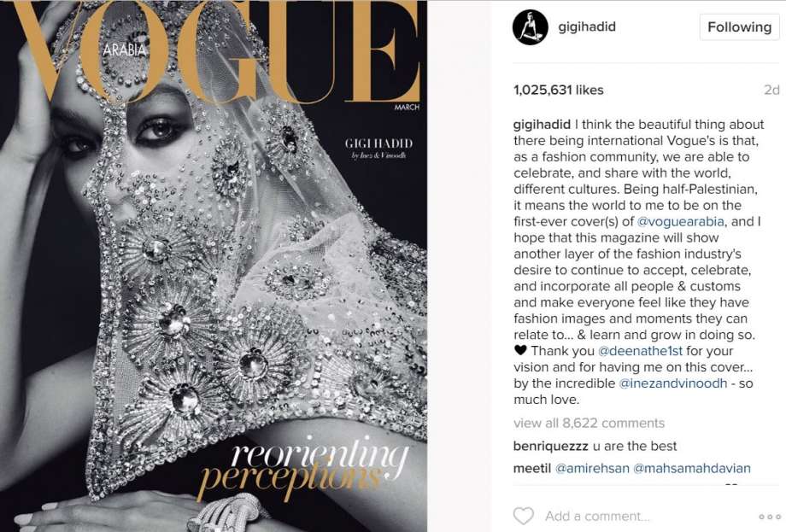Open the @amirehsan mention

[592, 468]
